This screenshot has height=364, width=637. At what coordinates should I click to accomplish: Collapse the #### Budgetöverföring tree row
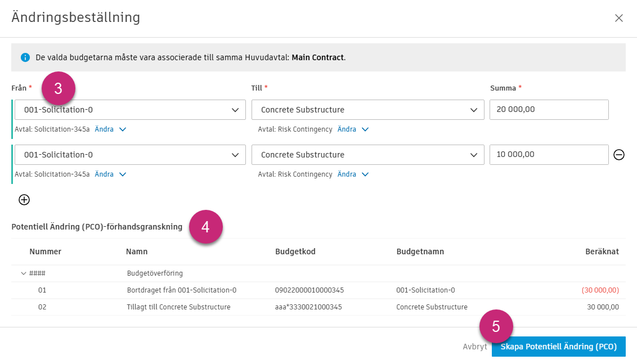pos(24,273)
